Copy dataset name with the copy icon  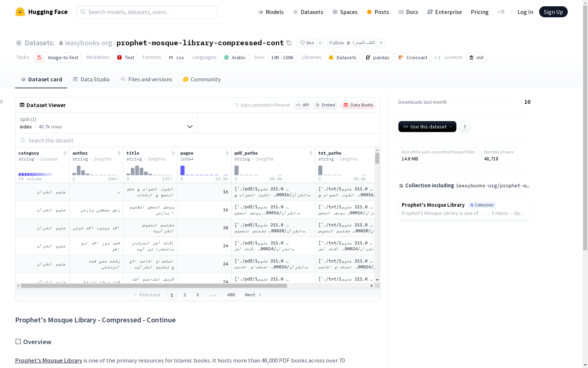pyautogui.click(x=289, y=43)
